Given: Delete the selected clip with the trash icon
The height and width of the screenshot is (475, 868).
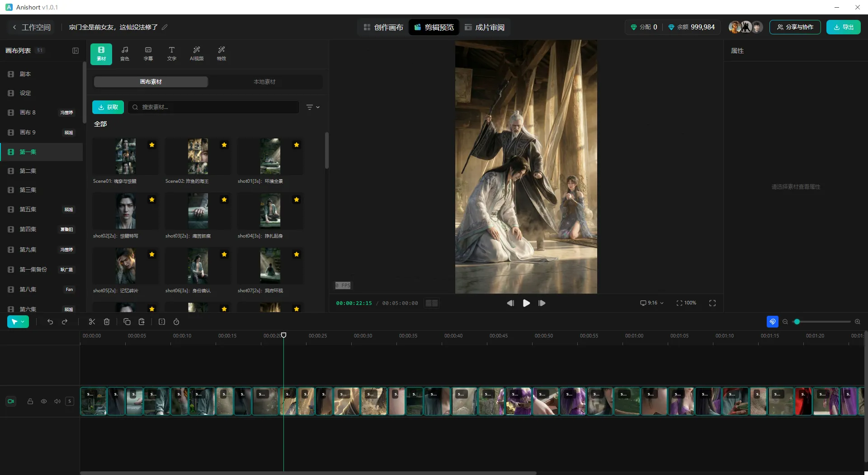Looking at the screenshot, I should [107, 322].
